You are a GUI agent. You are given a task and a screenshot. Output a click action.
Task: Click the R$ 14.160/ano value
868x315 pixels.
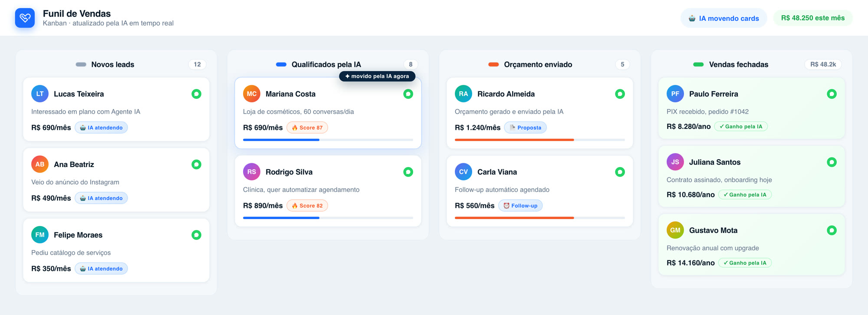(x=690, y=263)
